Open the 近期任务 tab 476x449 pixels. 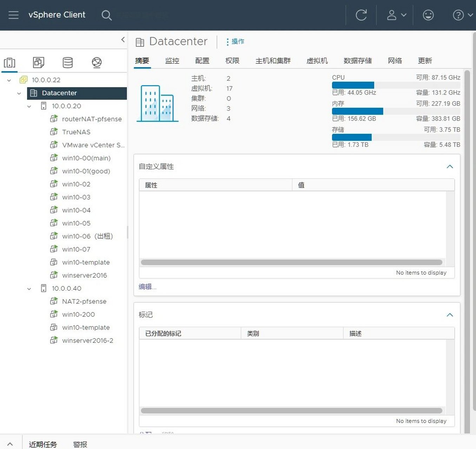point(43,444)
